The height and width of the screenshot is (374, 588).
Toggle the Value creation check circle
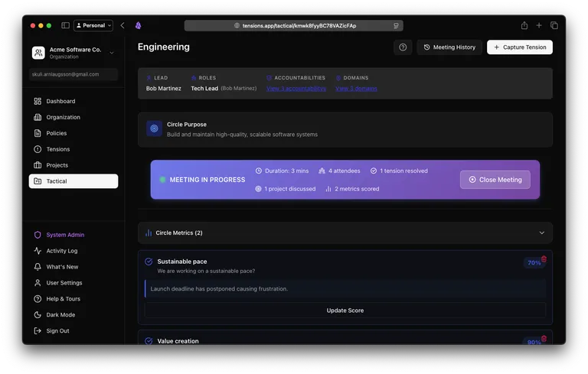149,341
